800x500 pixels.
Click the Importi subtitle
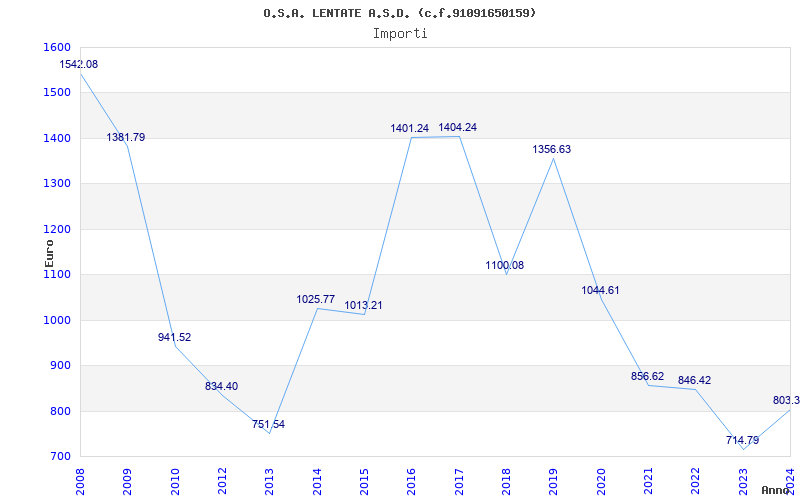click(x=400, y=34)
